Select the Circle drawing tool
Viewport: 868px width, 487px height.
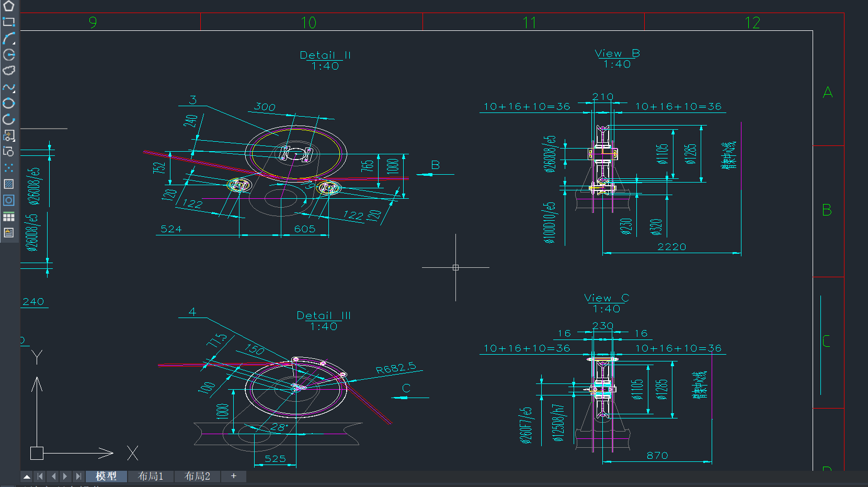tap(9, 54)
